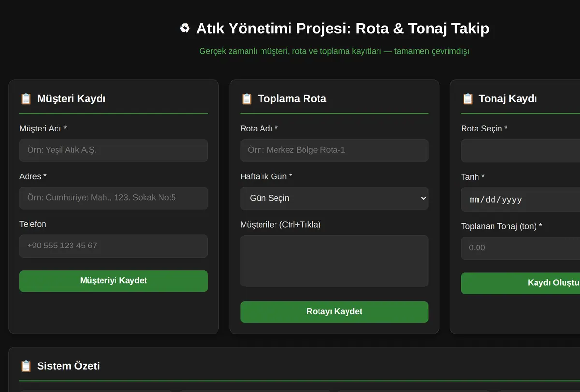Click the 'Tarih *' label

(473, 177)
